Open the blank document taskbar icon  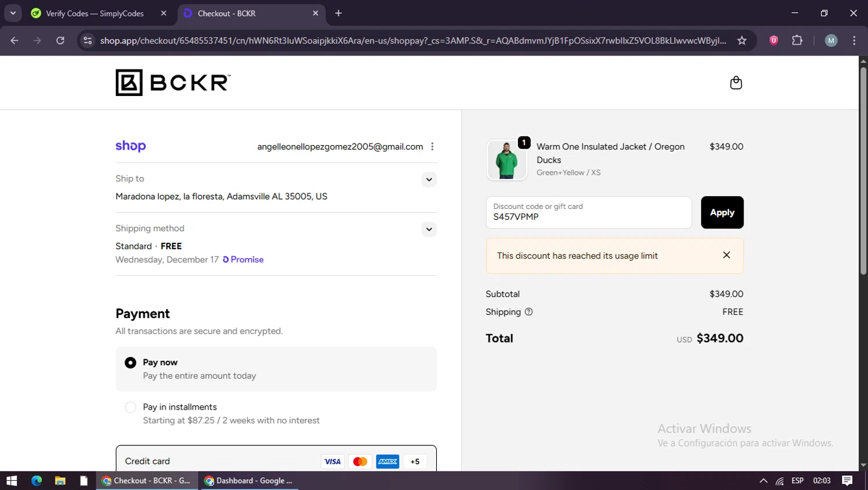tap(84, 481)
